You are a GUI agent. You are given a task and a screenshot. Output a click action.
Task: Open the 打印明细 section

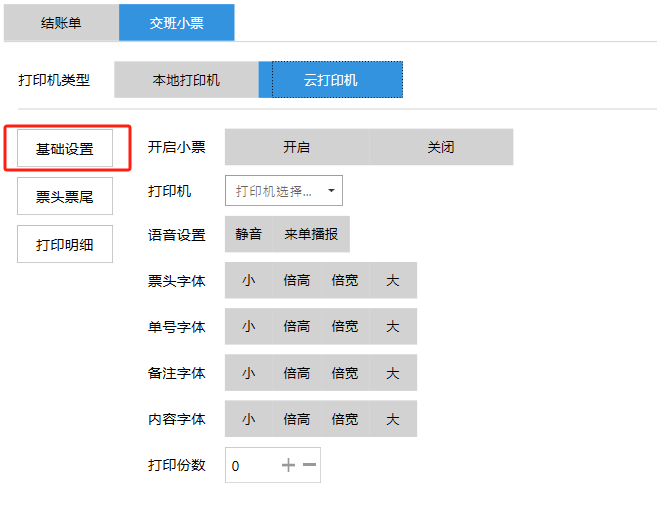click(65, 244)
